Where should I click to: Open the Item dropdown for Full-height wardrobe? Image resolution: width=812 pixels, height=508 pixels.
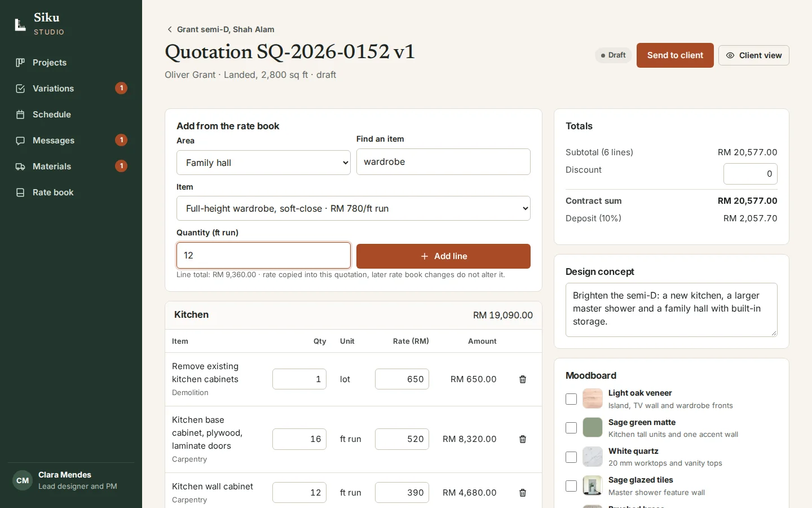(x=354, y=208)
